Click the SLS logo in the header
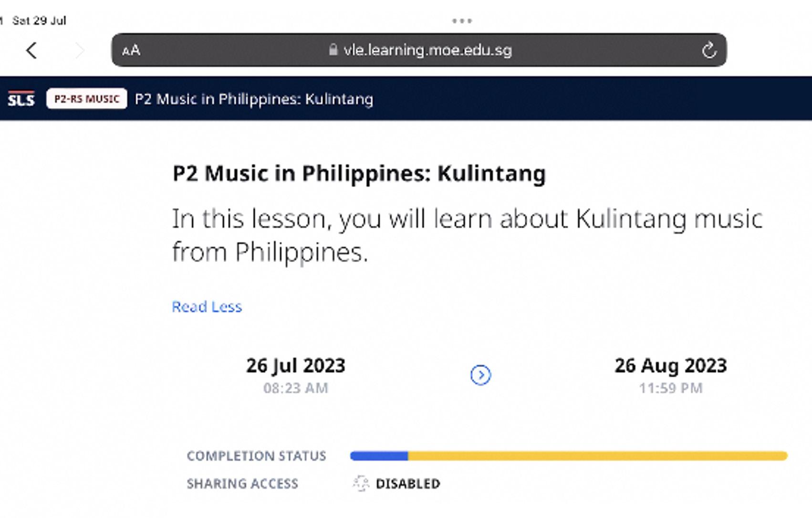The width and height of the screenshot is (812, 518). coord(21,99)
